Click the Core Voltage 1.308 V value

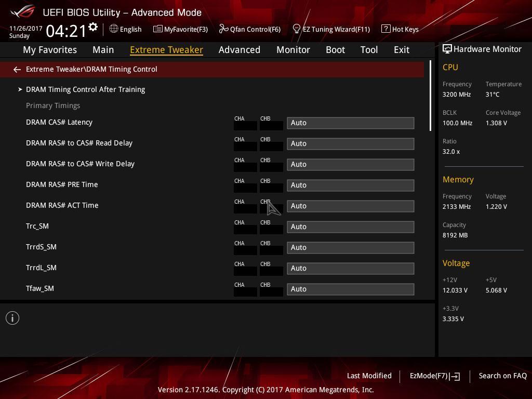[x=496, y=123]
